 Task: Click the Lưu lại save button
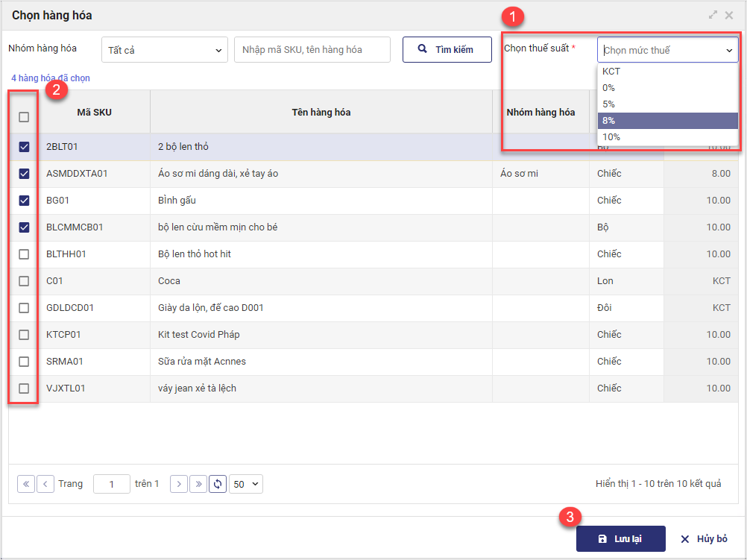pyautogui.click(x=620, y=539)
